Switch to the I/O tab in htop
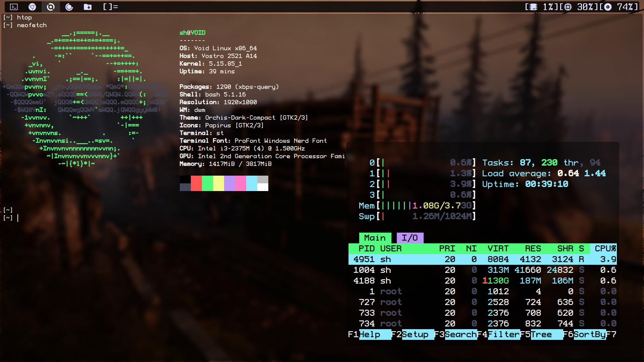The image size is (644, 362). [410, 238]
